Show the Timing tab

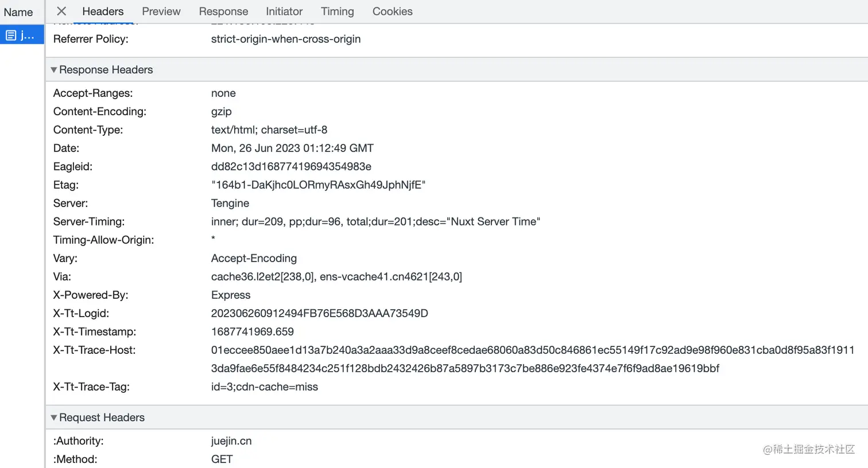(x=337, y=11)
